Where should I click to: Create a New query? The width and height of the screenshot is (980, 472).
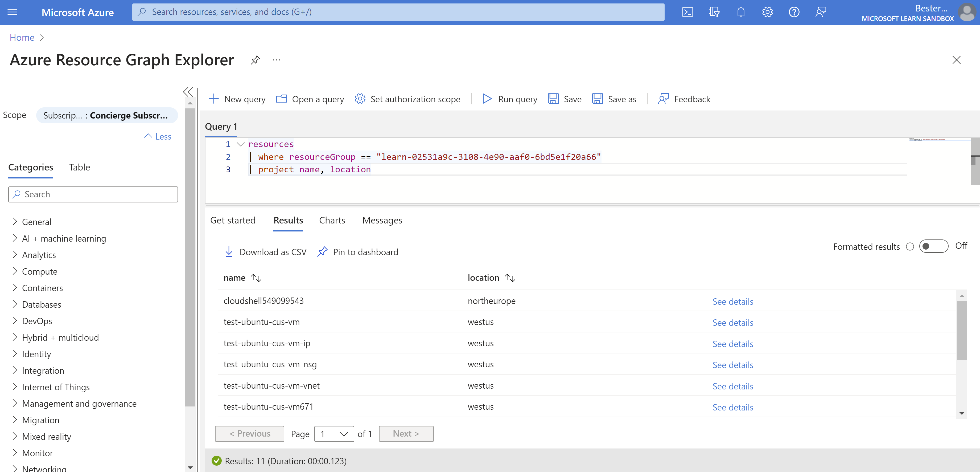coord(237,99)
